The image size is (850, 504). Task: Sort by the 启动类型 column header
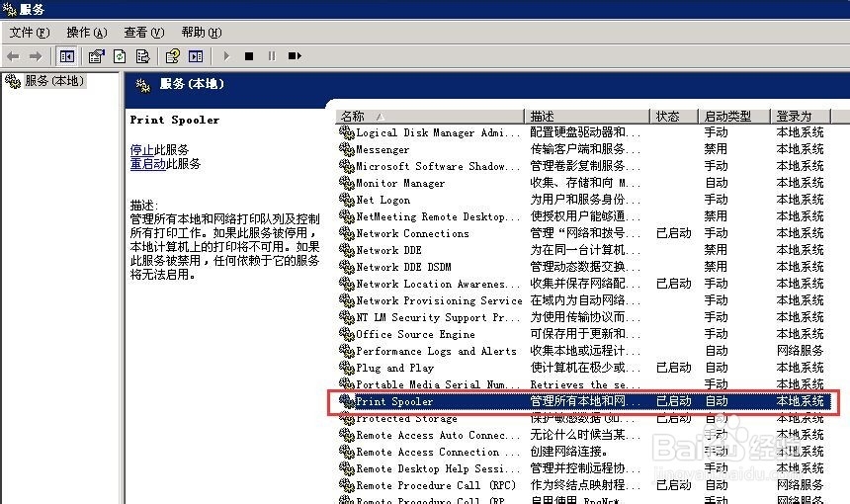click(x=734, y=116)
